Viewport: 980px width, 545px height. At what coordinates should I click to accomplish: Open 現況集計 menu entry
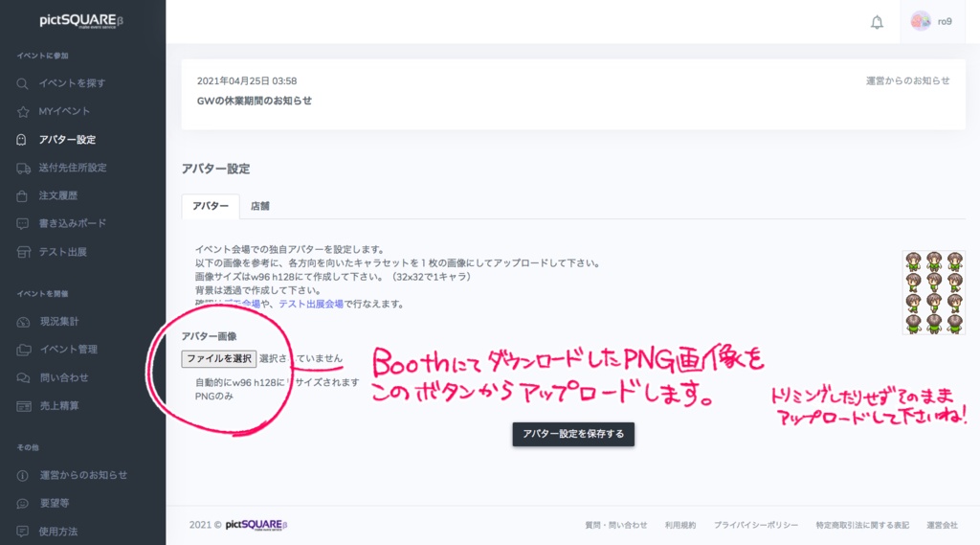pos(59,322)
